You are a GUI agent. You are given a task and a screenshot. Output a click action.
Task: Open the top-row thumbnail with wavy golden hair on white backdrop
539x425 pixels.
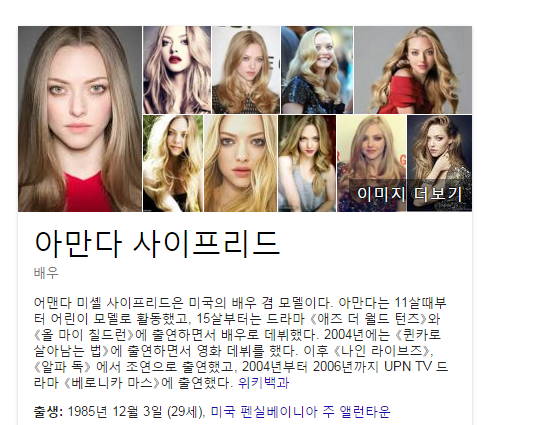(246, 70)
